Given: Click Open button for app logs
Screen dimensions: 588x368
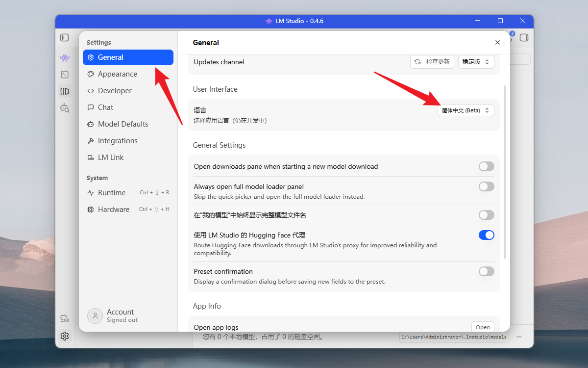Looking at the screenshot, I should click(x=482, y=327).
